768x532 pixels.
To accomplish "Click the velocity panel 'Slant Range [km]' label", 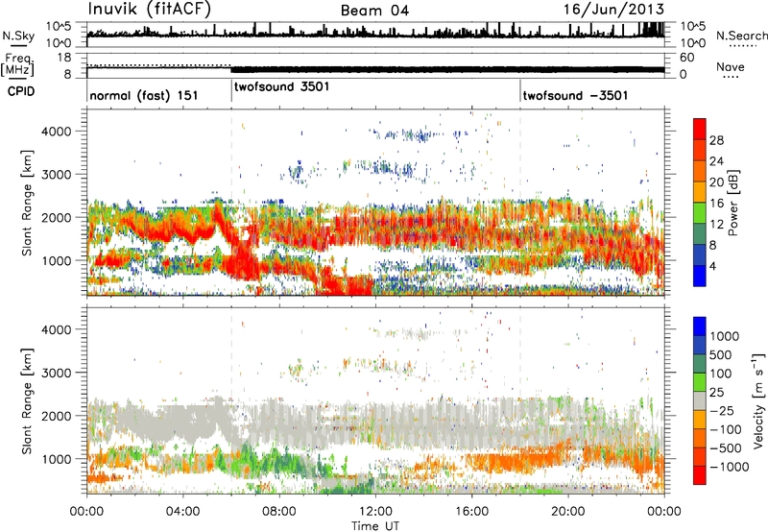I will click(x=27, y=401).
